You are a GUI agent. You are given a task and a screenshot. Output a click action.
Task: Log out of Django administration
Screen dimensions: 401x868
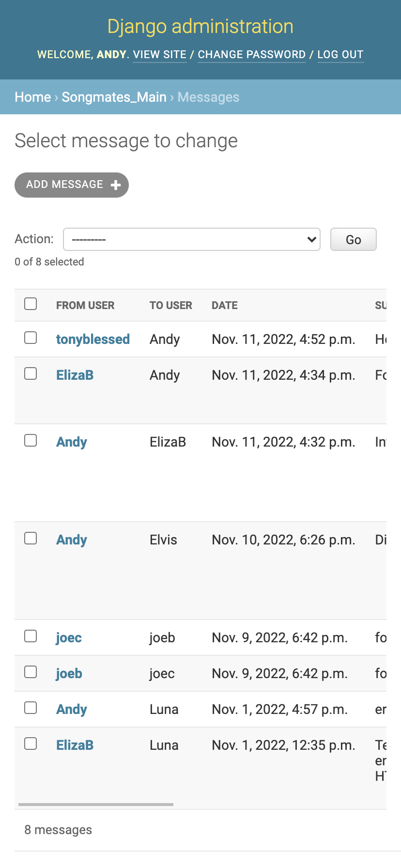(340, 54)
